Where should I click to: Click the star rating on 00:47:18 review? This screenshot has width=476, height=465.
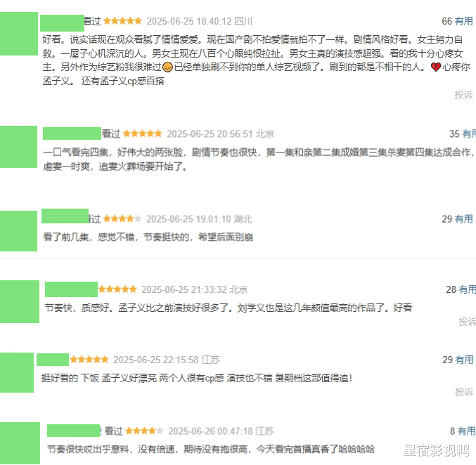point(144,431)
